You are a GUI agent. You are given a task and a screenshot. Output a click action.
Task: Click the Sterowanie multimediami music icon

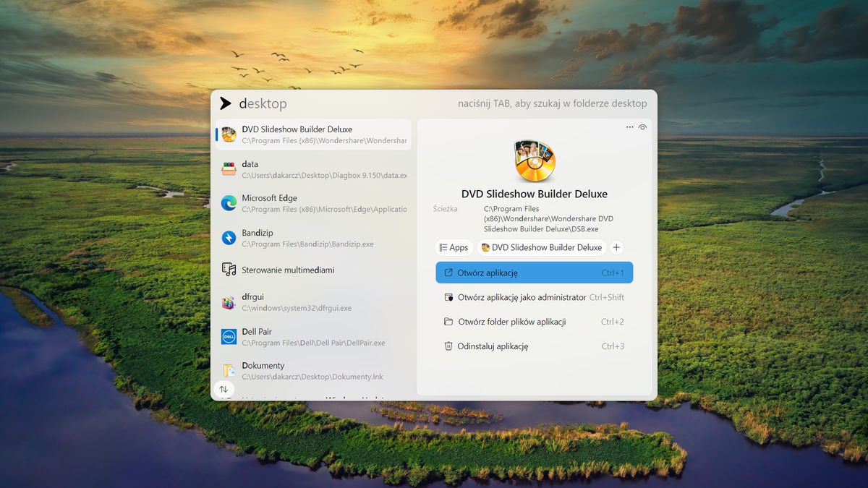tap(229, 270)
